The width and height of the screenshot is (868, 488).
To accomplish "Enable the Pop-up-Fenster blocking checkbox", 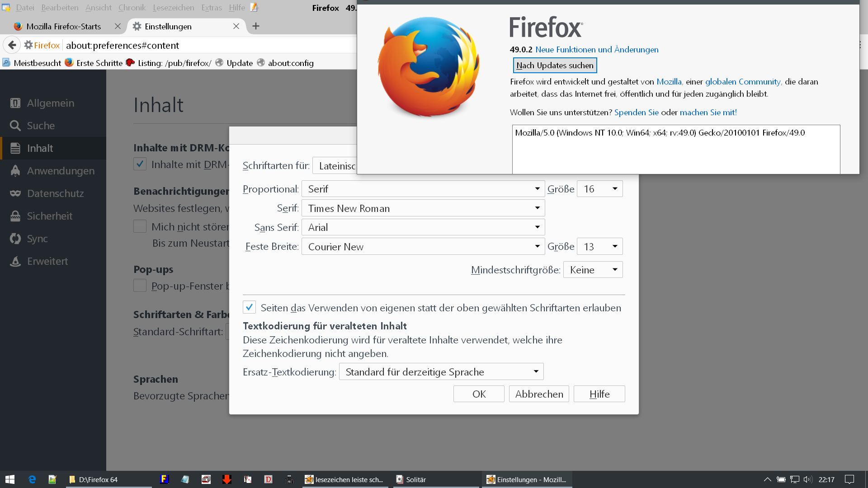I will pyautogui.click(x=140, y=286).
